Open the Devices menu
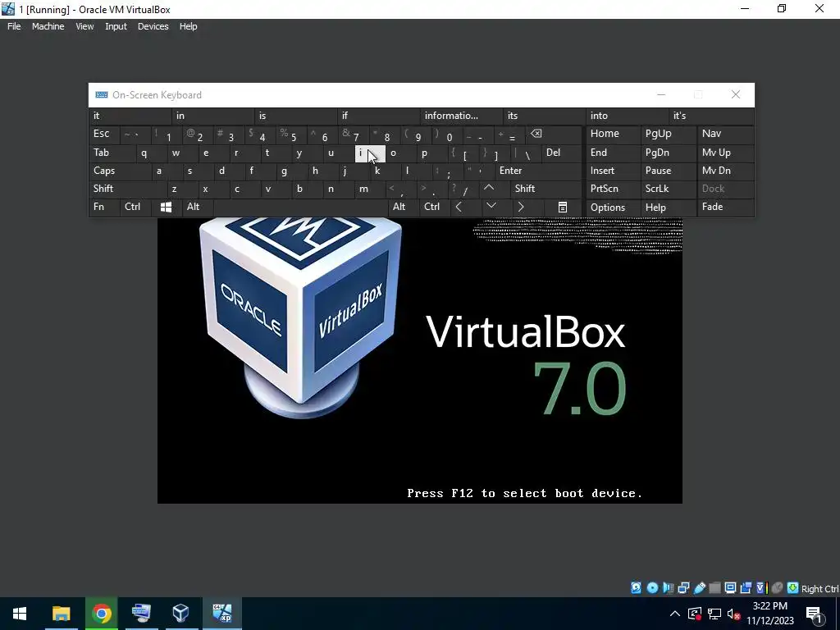 tap(153, 26)
